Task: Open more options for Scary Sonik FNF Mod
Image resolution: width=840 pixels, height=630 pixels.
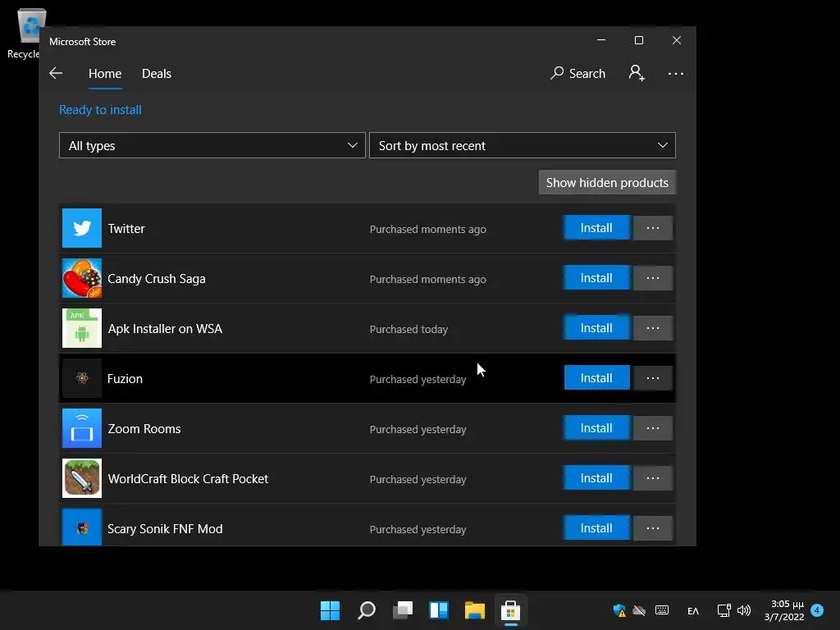Action: [652, 528]
